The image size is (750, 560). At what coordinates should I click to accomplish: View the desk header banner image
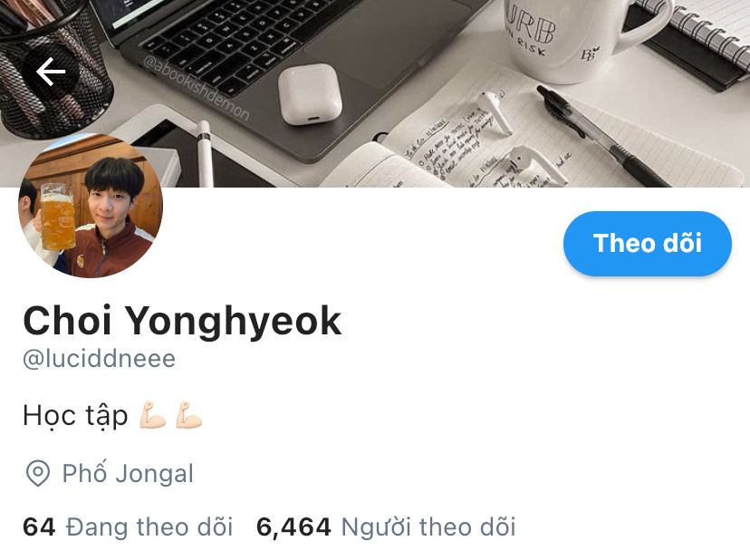[x=375, y=93]
